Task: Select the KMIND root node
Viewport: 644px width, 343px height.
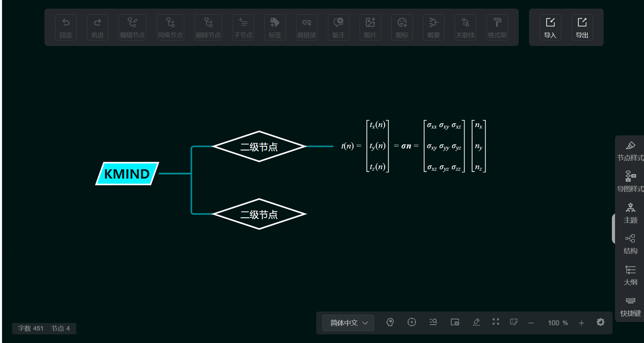Action: pos(127,174)
